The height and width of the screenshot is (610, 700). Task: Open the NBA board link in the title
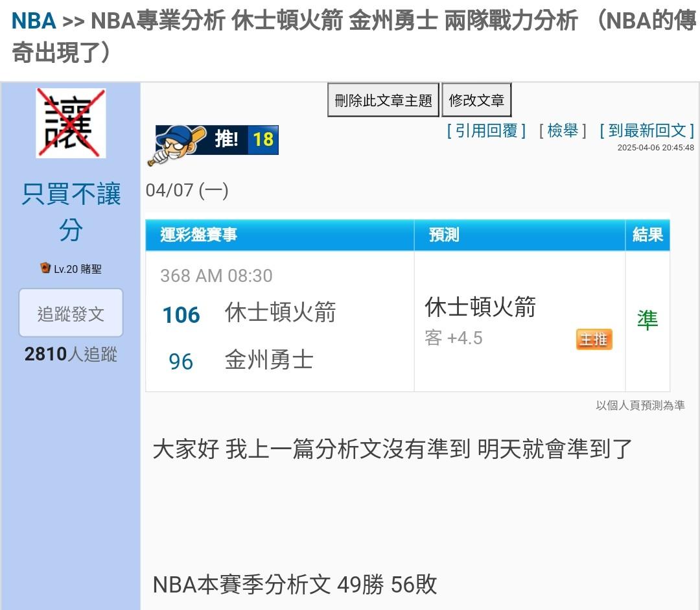click(x=34, y=21)
